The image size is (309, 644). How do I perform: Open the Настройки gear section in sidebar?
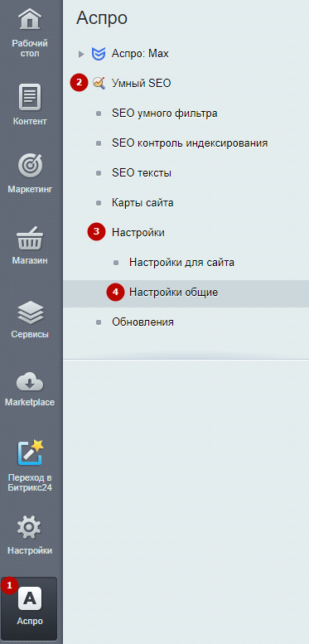[30, 536]
